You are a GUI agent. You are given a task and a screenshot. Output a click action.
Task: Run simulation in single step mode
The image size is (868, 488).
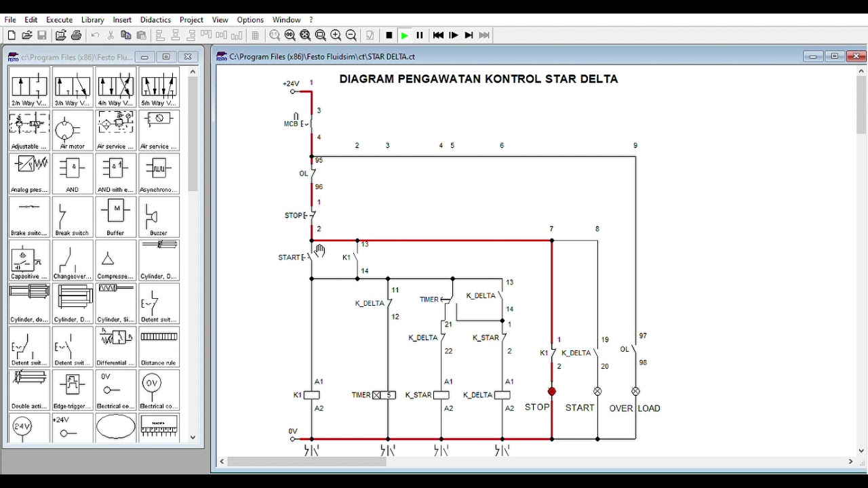pyautogui.click(x=454, y=35)
